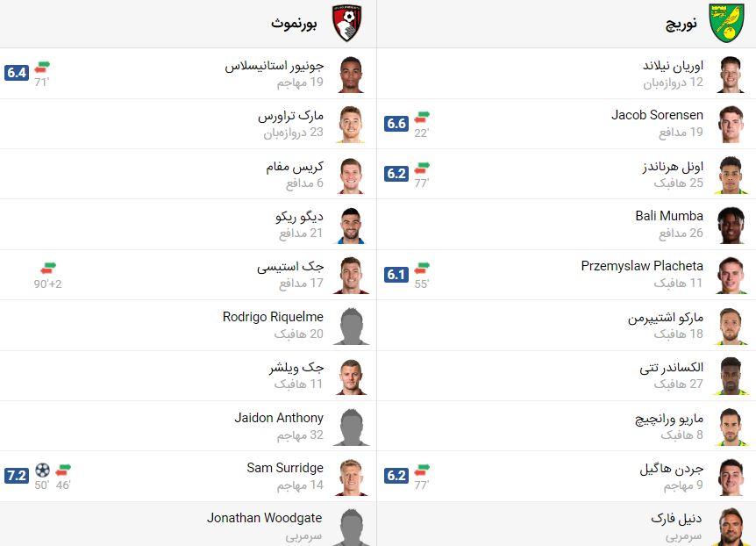
Task: Click Rodrigo Riquelme's placeholder avatar
Action: click(x=351, y=326)
